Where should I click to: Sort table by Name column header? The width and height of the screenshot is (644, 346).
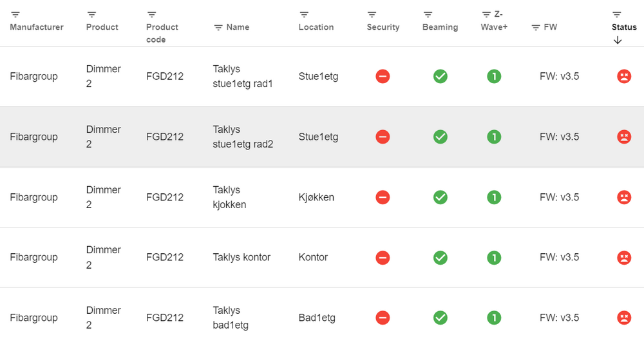[238, 27]
